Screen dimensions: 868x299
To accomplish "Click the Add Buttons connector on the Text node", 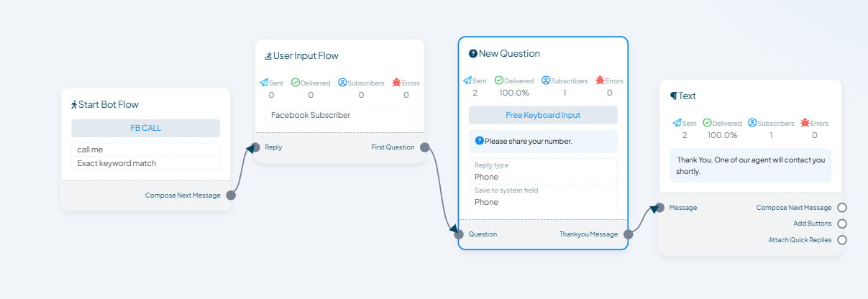I will tap(841, 224).
